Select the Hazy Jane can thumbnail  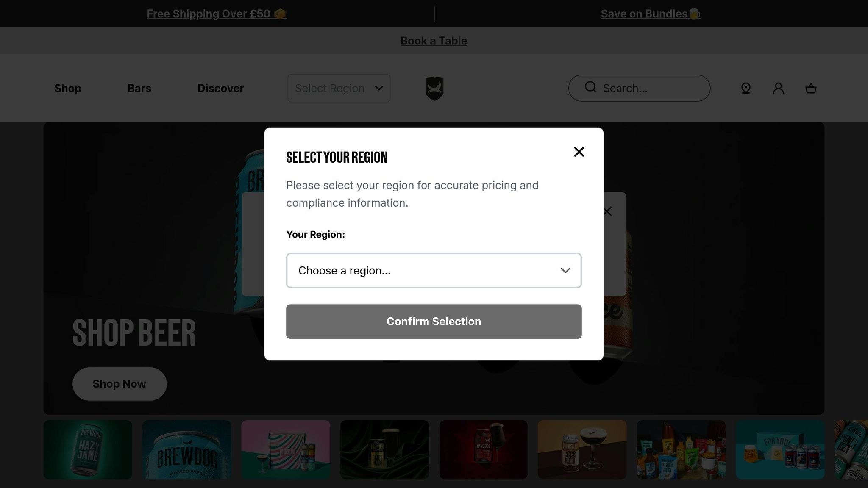[x=88, y=449]
